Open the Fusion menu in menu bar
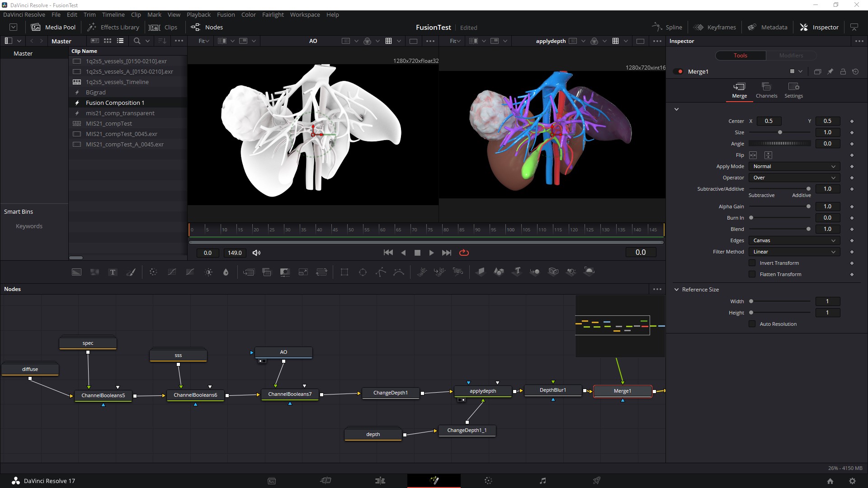This screenshot has width=868, height=488. click(x=226, y=14)
